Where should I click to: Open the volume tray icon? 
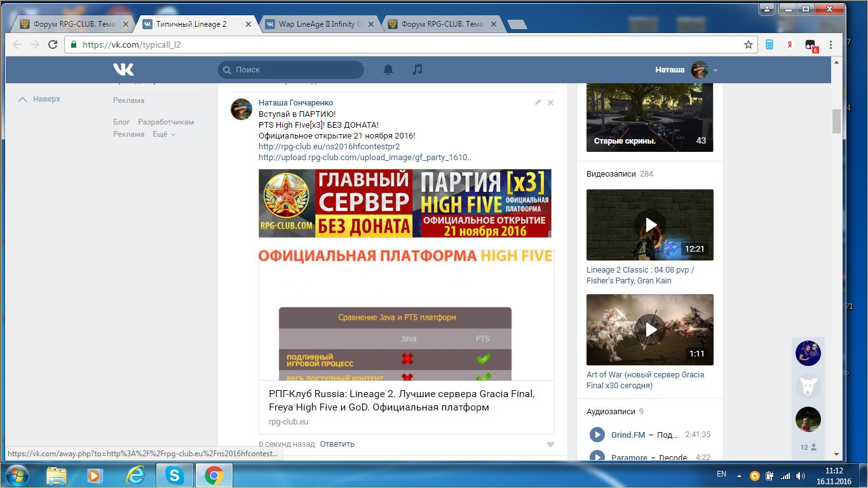pos(799,475)
